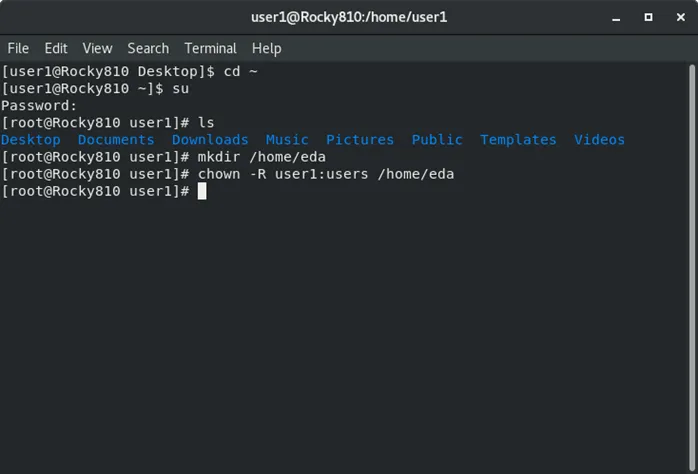This screenshot has width=698, height=474.
Task: Open the Terminal menu
Action: tap(211, 48)
